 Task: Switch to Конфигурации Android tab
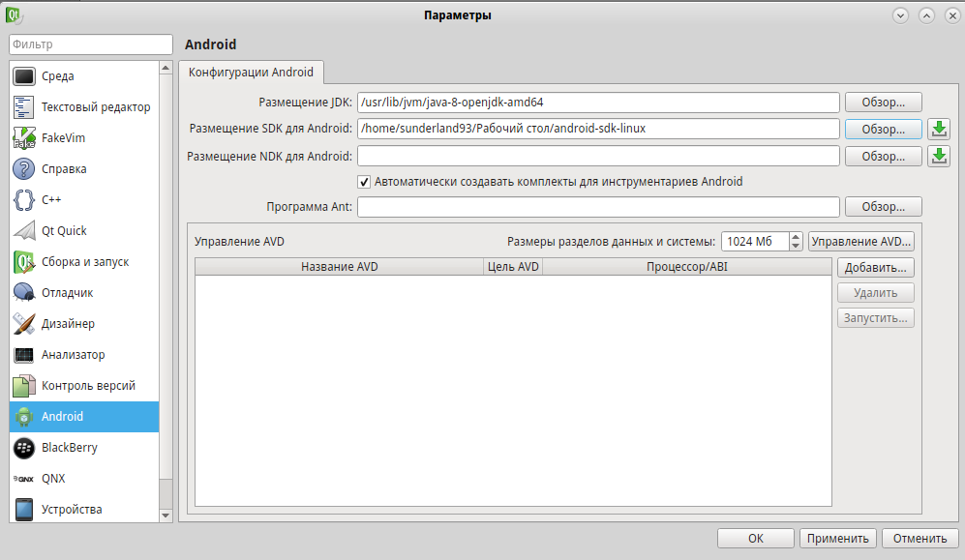pyautogui.click(x=251, y=73)
